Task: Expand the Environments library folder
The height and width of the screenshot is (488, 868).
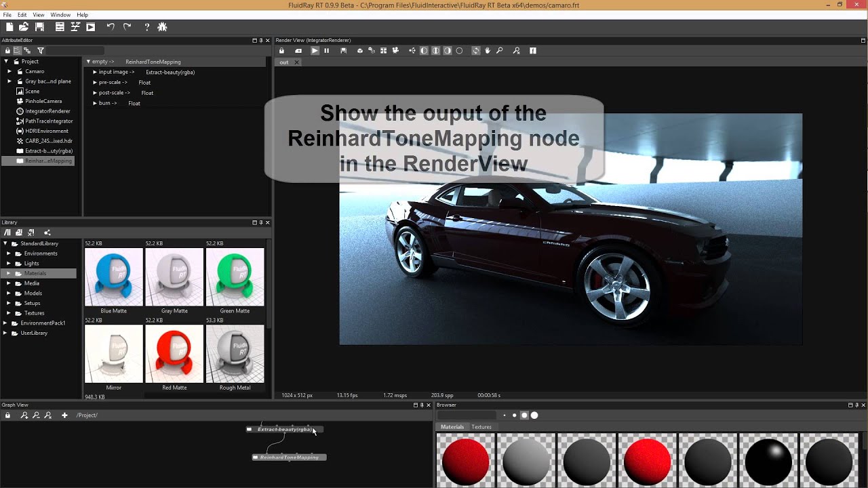Action: 9,253
